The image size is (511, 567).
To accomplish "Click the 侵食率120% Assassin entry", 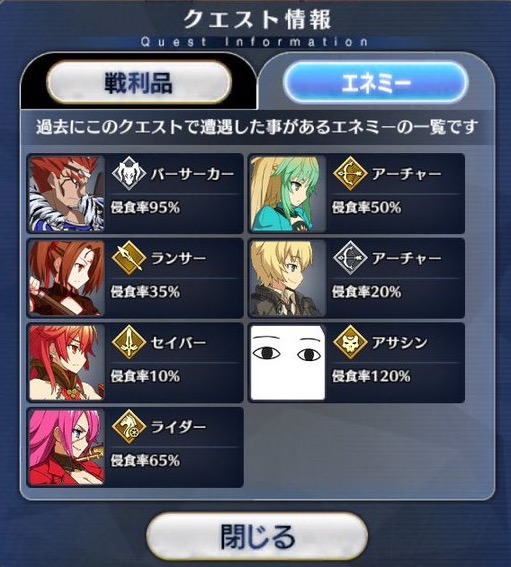I will (x=357, y=363).
